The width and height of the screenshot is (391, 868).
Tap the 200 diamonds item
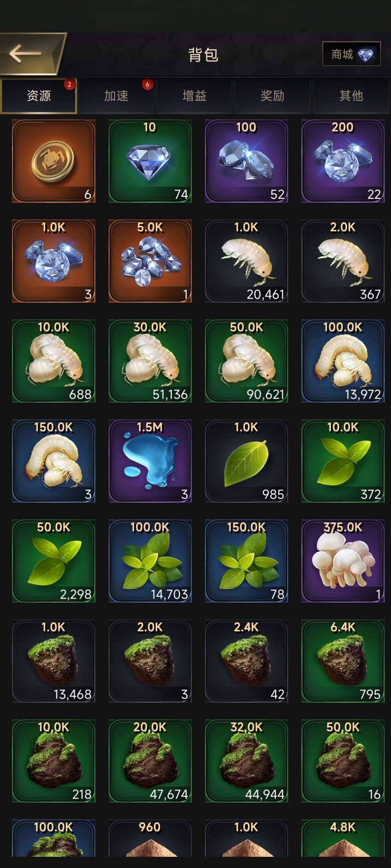pos(343,161)
